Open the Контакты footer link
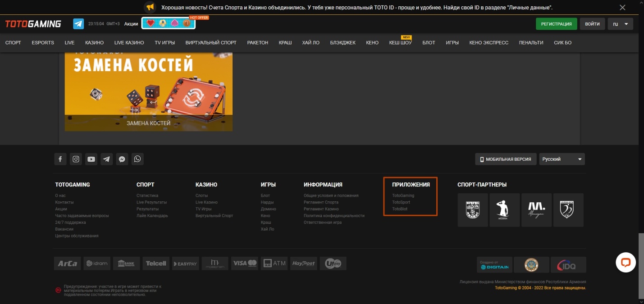 coord(64,202)
